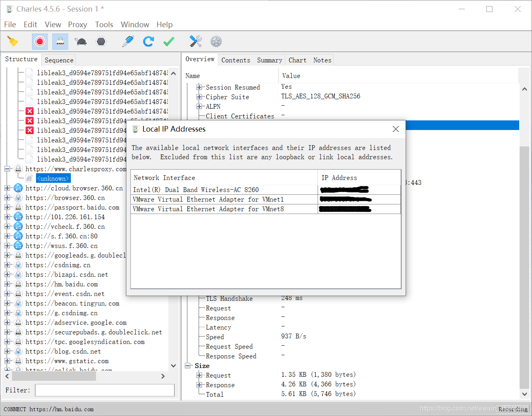532x416 pixels.
Task: Expand the https://passport.baidu.com node
Action: coord(7,207)
